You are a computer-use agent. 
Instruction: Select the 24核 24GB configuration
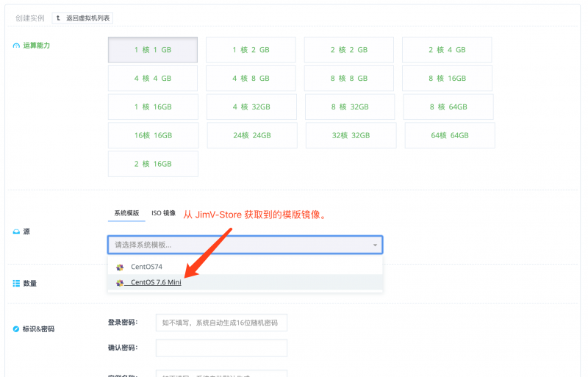tap(252, 135)
